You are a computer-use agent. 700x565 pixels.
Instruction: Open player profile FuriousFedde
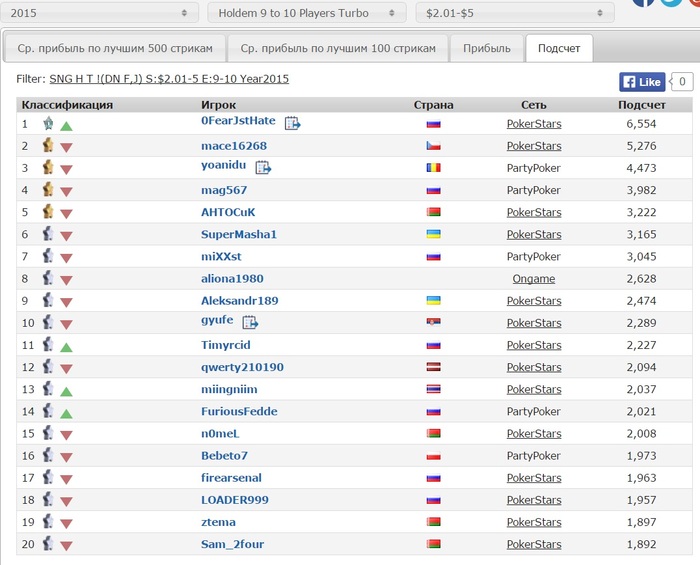tap(239, 411)
